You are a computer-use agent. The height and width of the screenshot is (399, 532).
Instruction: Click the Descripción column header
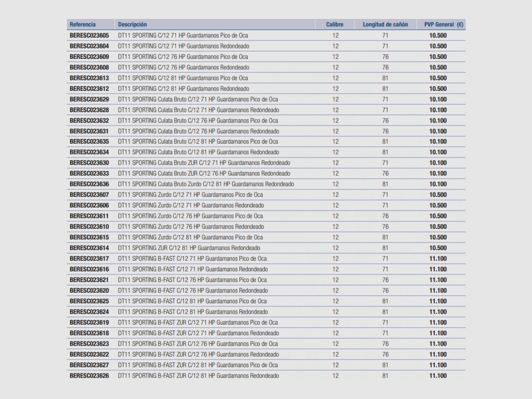[x=132, y=24]
